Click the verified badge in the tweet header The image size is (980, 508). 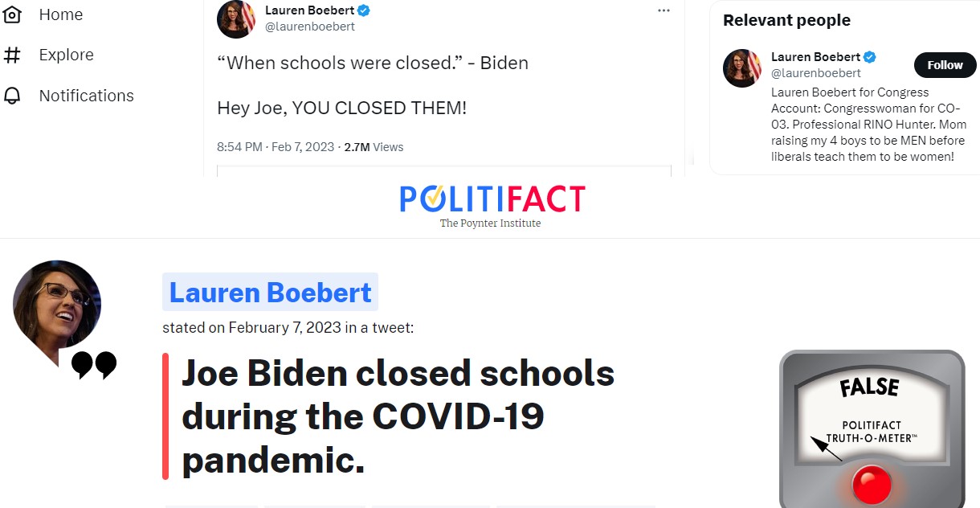[x=364, y=11]
